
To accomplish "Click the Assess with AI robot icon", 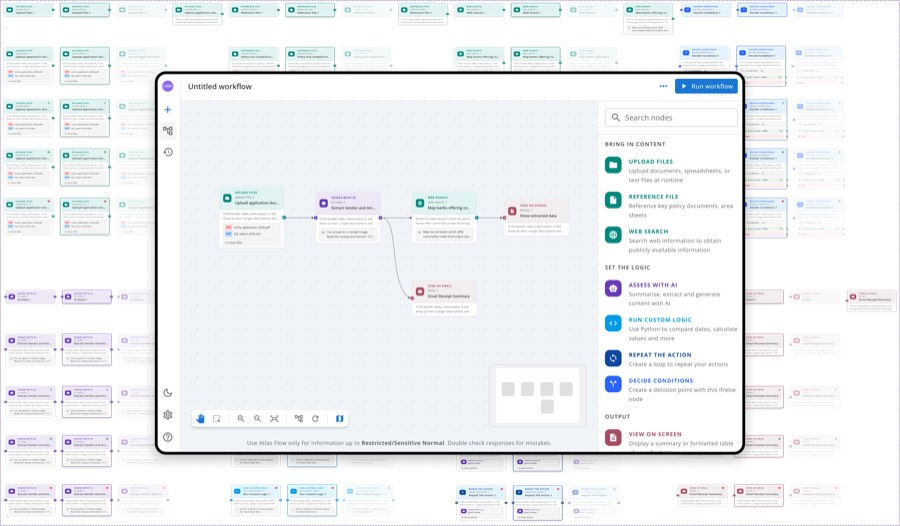I will (613, 288).
